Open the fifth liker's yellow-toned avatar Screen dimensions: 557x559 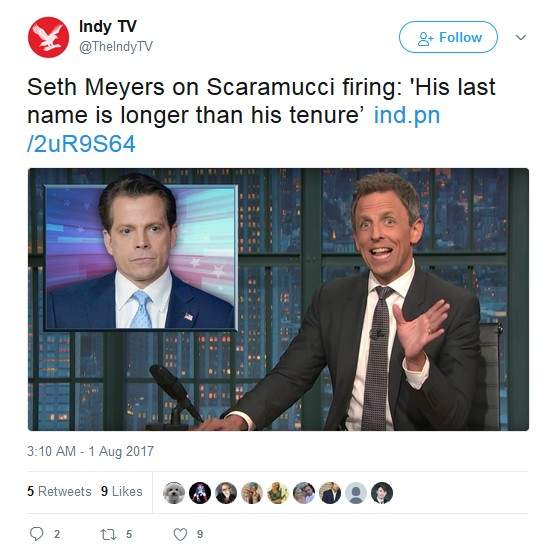coord(278,493)
